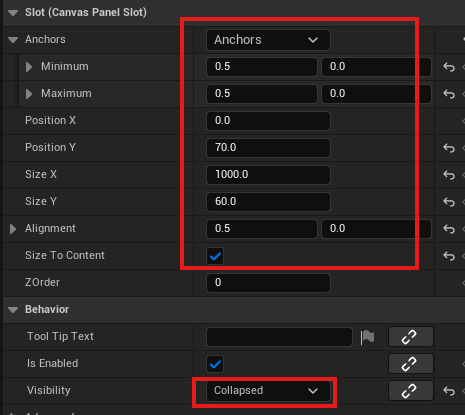Image resolution: width=465 pixels, height=415 pixels.
Task: Bind Tool Tip Text link button
Action: pyautogui.click(x=411, y=337)
